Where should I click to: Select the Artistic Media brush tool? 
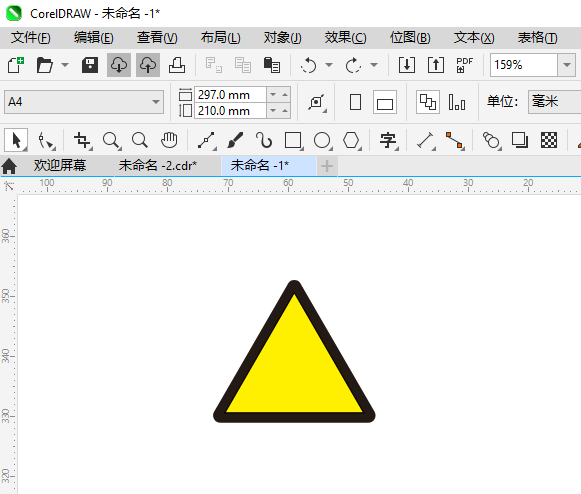235,140
